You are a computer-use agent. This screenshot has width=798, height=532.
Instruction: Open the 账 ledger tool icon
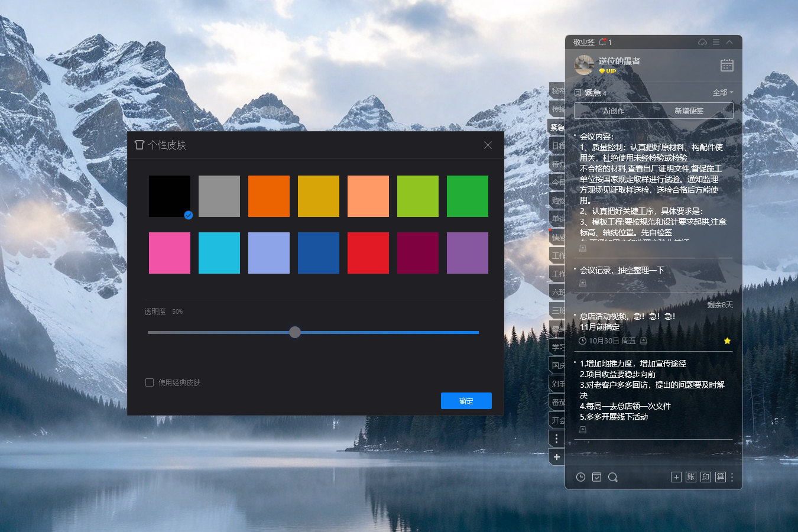(691, 477)
